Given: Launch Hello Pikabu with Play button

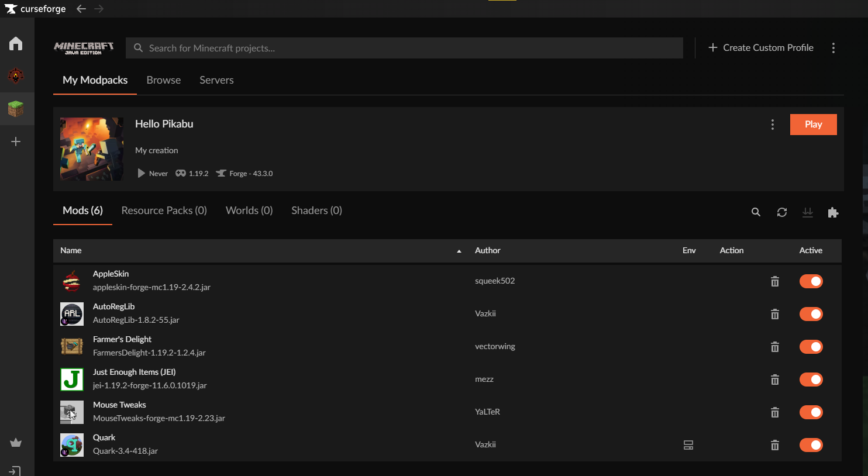Looking at the screenshot, I should pos(814,125).
